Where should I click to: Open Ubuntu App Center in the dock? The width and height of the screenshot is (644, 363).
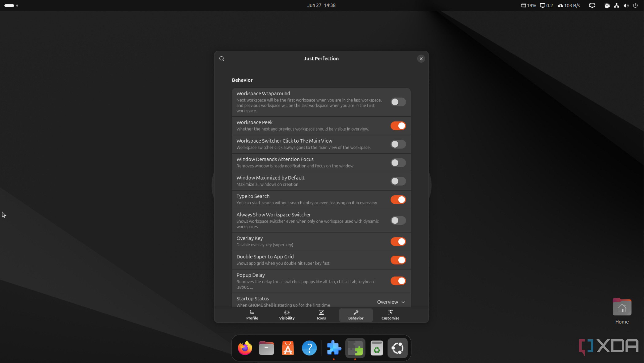point(288,348)
